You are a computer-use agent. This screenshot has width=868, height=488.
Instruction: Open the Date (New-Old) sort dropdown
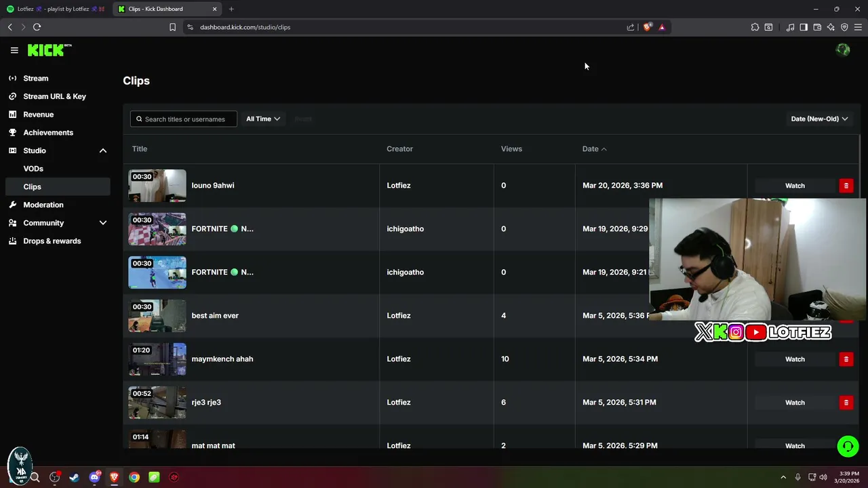click(819, 119)
